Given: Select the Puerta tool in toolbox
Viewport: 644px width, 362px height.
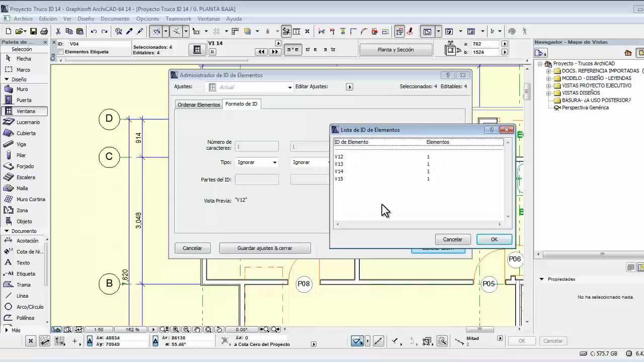Looking at the screenshot, I should pos(25,100).
